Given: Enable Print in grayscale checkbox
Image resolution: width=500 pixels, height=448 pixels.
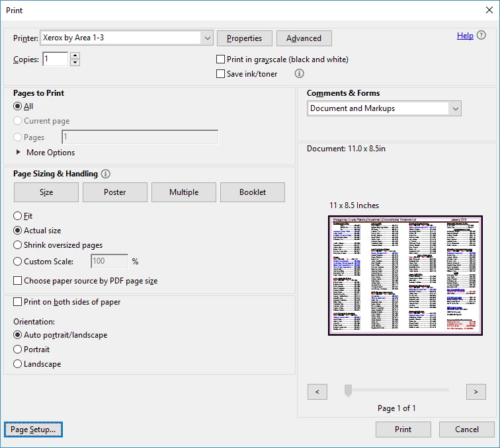Looking at the screenshot, I should click(220, 59).
